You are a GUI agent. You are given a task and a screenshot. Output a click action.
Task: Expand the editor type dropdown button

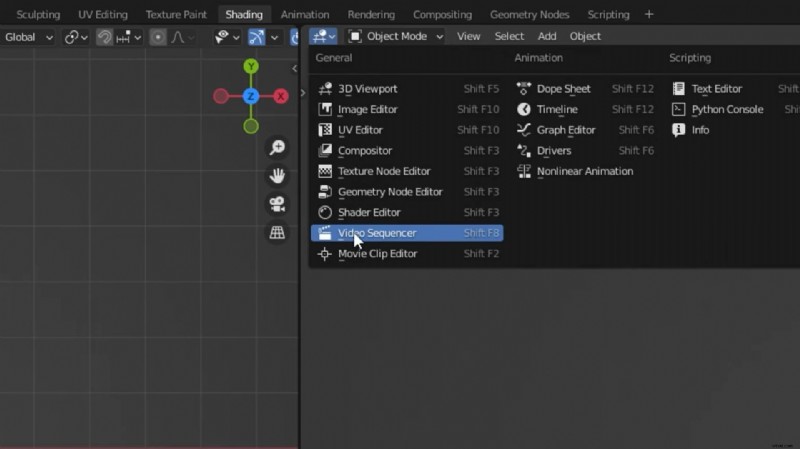tap(323, 36)
